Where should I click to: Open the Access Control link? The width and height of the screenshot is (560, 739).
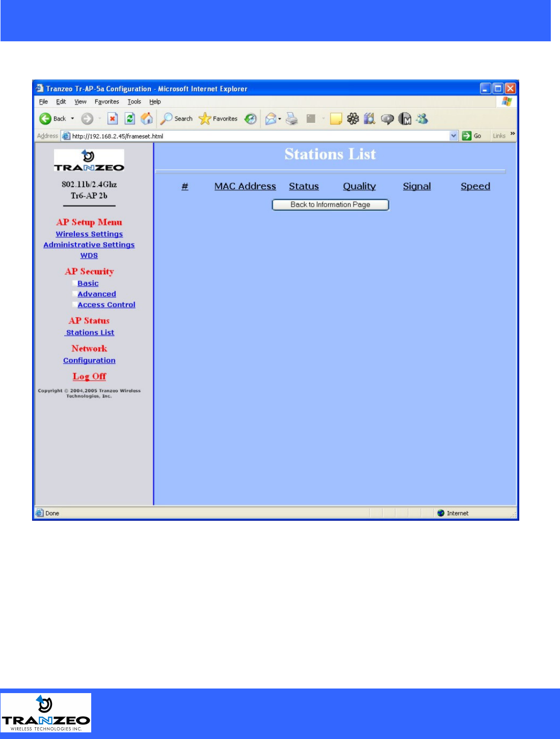(106, 304)
